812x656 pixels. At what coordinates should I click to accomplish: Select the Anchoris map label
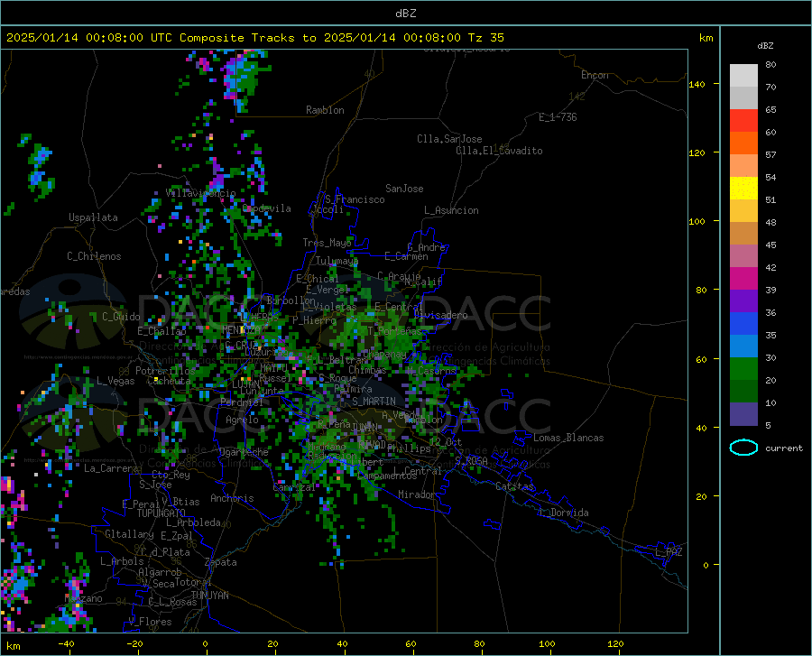pyautogui.click(x=232, y=498)
